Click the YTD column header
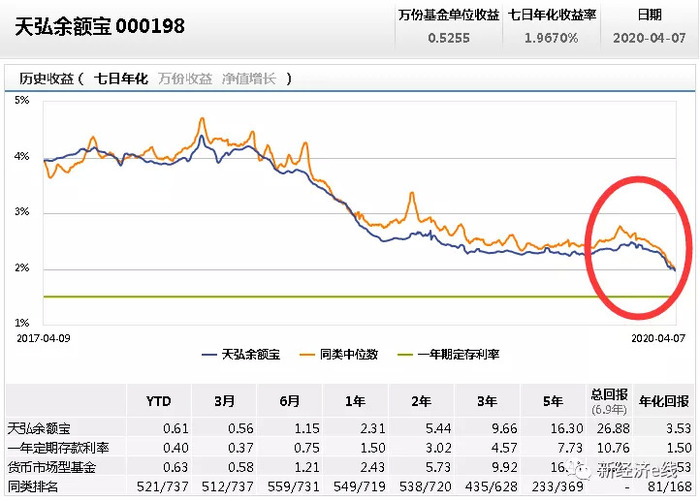Image resolution: width=700 pixels, height=501 pixels. [x=158, y=401]
